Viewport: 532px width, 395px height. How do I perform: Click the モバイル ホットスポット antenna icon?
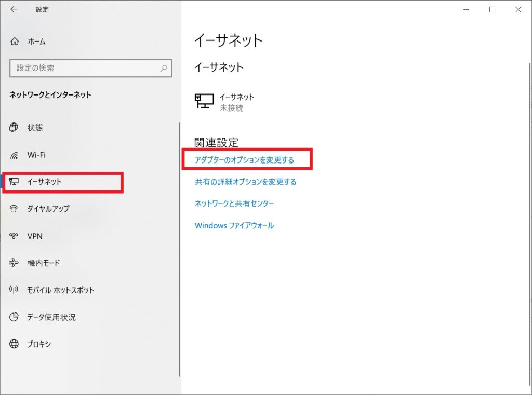(x=14, y=290)
